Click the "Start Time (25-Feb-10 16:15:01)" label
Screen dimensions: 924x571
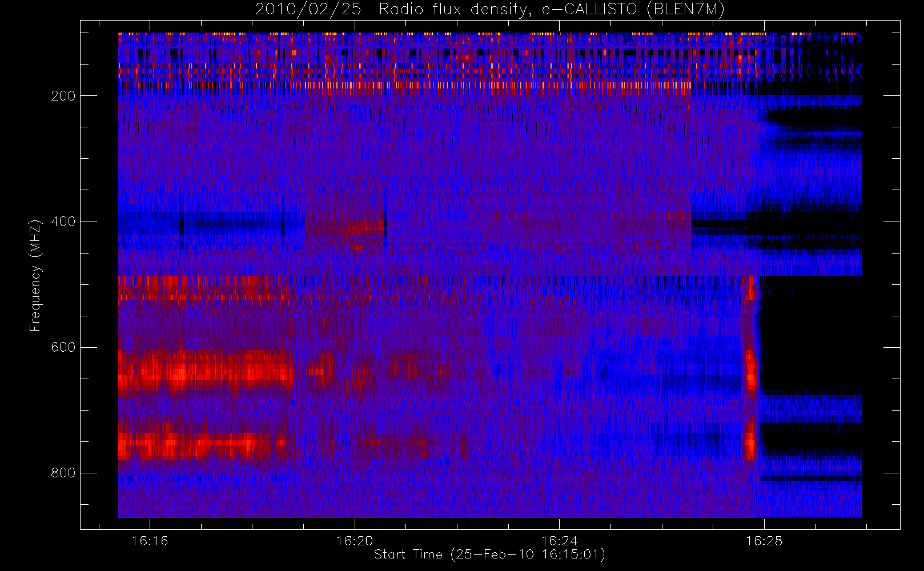tap(489, 554)
